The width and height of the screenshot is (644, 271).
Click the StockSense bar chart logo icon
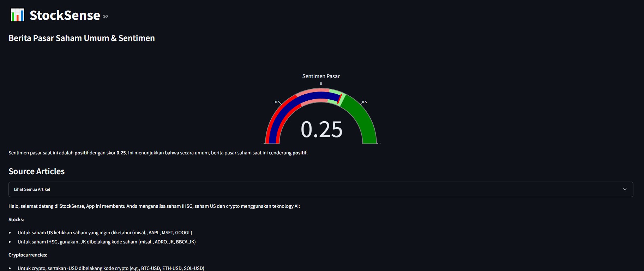(17, 15)
